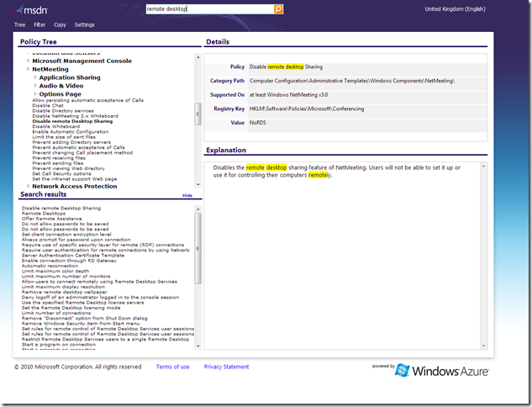Open Always prompt for password upon connection
532x407 pixels.
coord(76,240)
